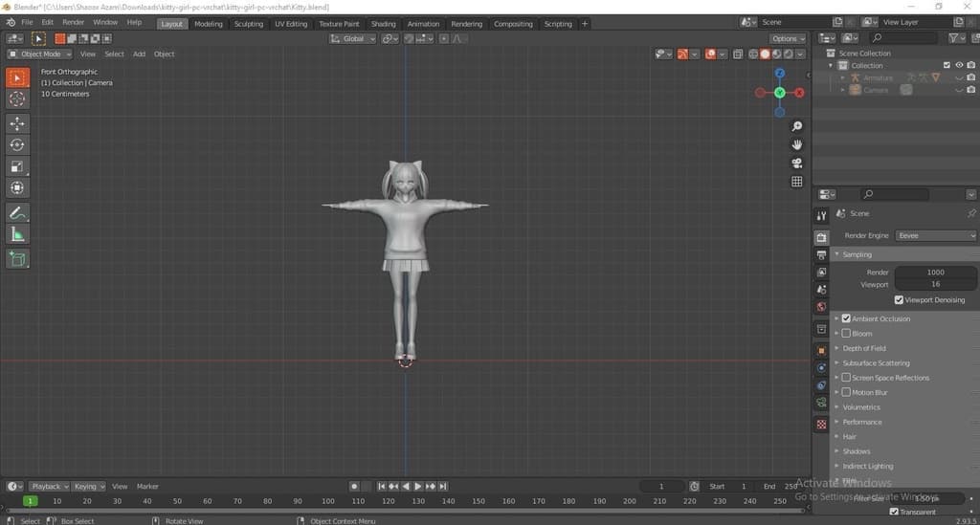Select the Rotate tool in the toolbar
The height and width of the screenshot is (525, 980).
(x=17, y=144)
